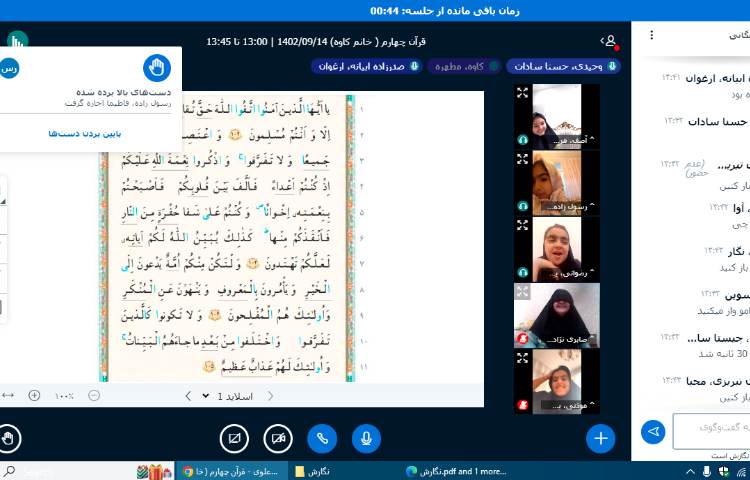This screenshot has height=480, width=750.
Task: Switch to Chrome 'قرآن چهارم' taskbar window
Action: click(231, 471)
